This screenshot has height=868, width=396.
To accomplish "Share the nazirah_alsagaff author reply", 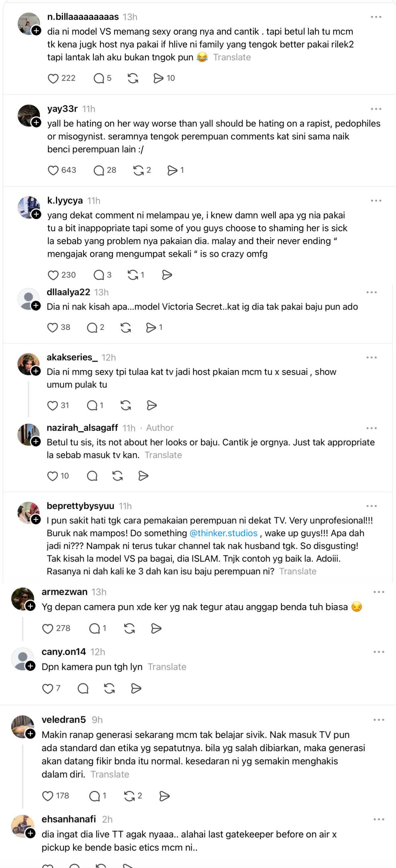I will pyautogui.click(x=144, y=476).
